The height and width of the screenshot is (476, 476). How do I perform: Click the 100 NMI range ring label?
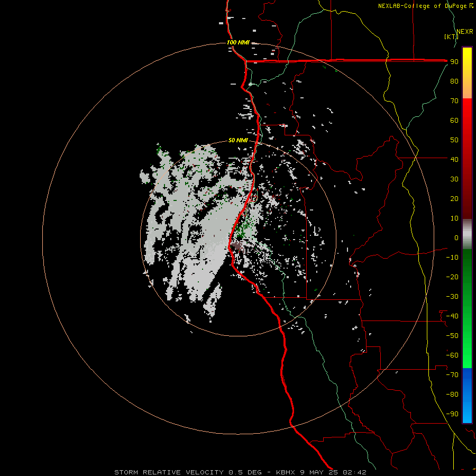[238, 42]
